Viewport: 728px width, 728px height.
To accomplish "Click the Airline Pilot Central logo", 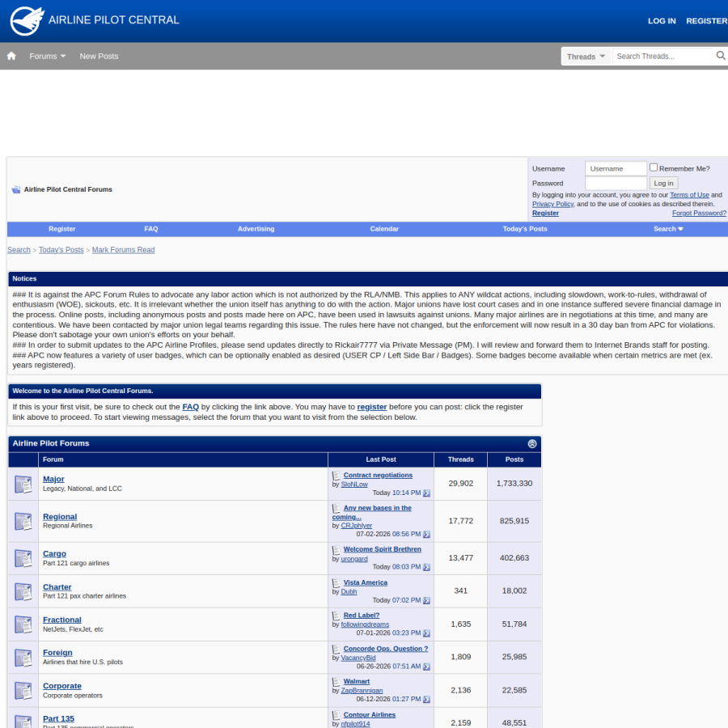I will (95, 20).
